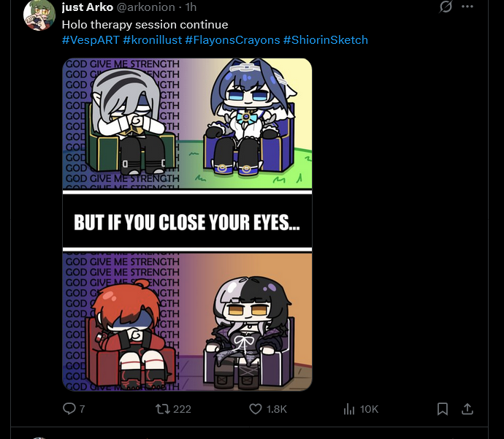Open the therapy session meme image
The height and width of the screenshot is (439, 504).
[187, 224]
